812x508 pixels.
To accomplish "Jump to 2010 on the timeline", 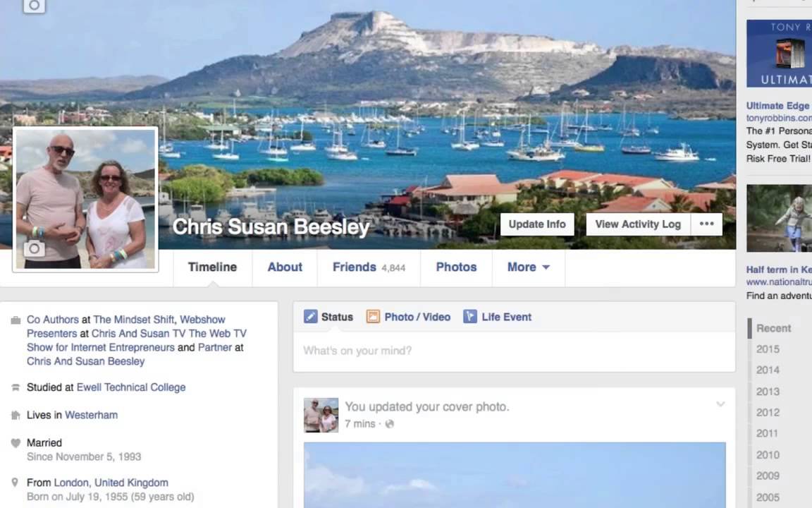I will pos(768,454).
